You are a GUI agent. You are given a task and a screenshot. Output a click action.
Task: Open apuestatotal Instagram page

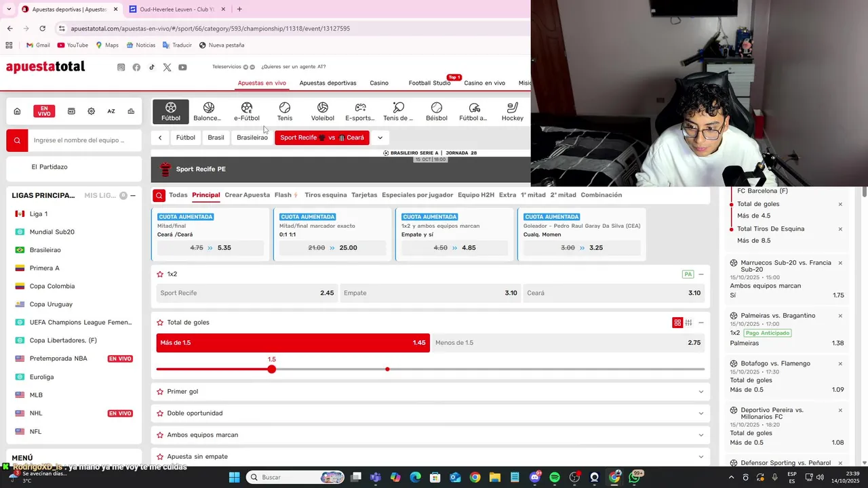(x=121, y=67)
